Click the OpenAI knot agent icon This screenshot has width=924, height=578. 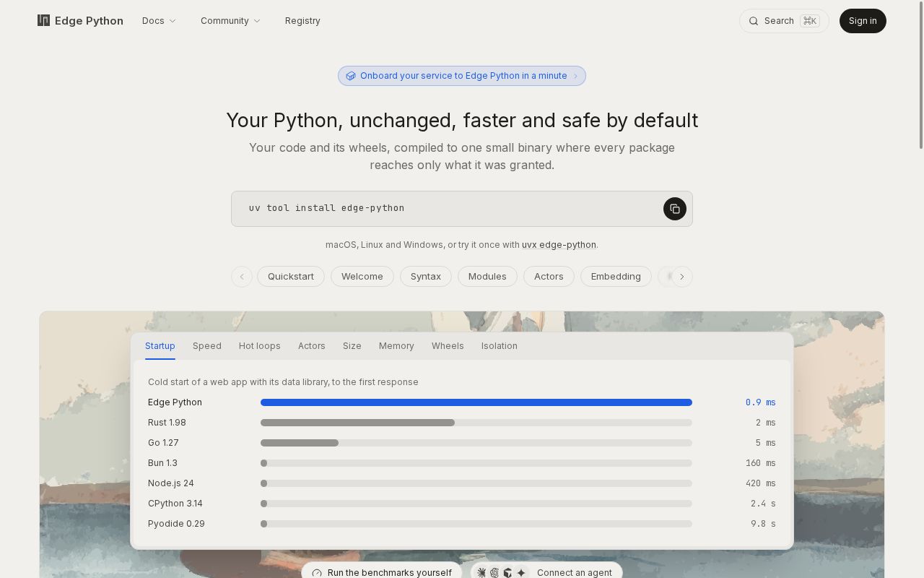[494, 573]
